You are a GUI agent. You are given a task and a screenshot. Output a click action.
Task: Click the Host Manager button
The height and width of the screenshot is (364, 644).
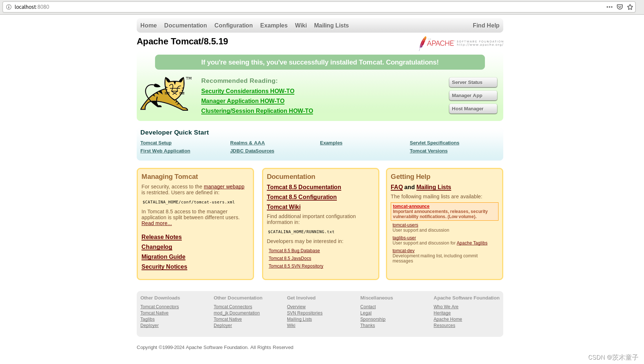coord(473,109)
